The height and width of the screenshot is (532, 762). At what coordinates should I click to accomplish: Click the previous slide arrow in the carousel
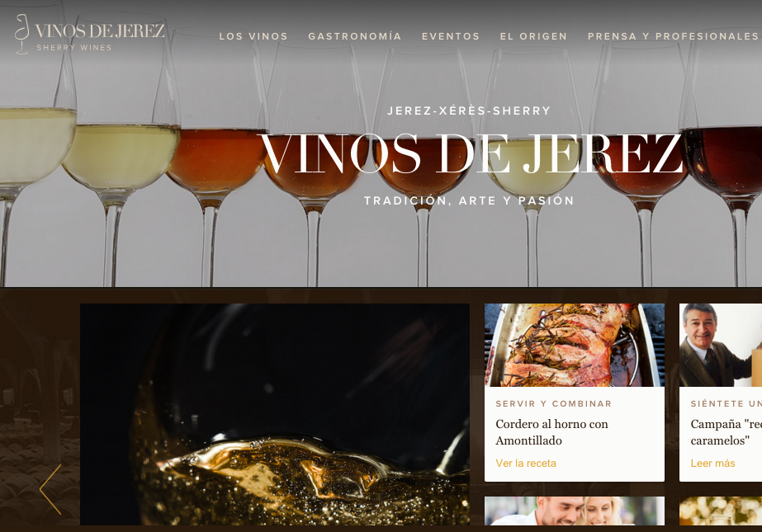[x=50, y=489]
